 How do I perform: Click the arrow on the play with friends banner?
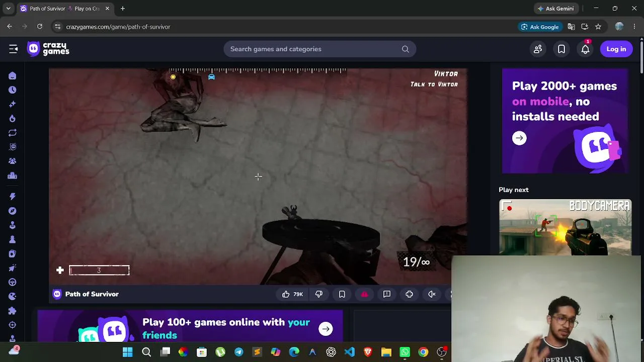[x=326, y=329]
